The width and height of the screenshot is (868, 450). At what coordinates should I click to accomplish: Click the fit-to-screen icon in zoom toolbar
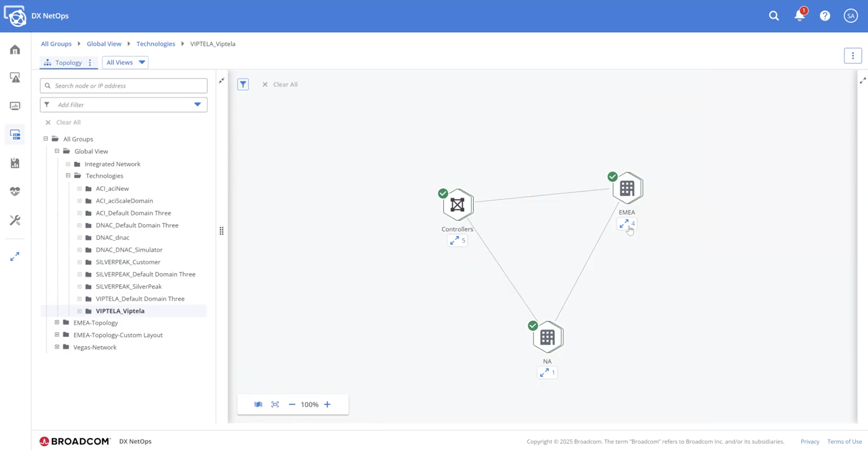pyautogui.click(x=275, y=404)
